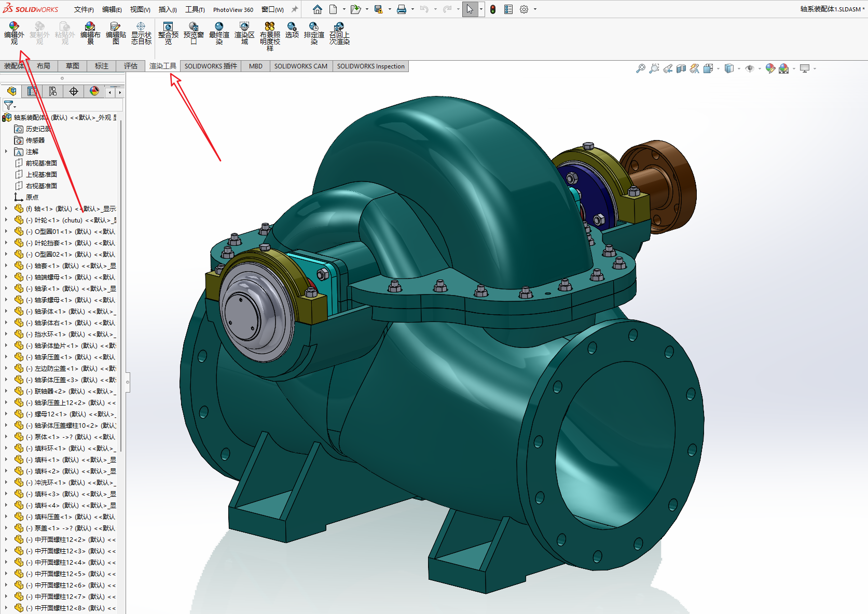Viewport: 868px width, 614px height.
Task: Open Apply Scene dropdown arrow
Action: 794,68
